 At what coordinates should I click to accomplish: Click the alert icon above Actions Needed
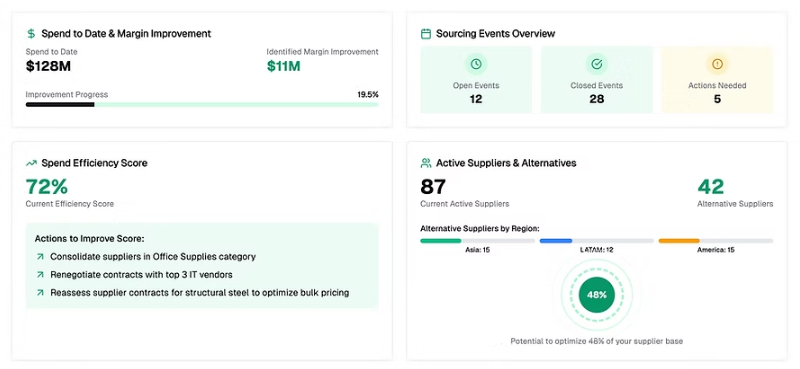point(717,64)
